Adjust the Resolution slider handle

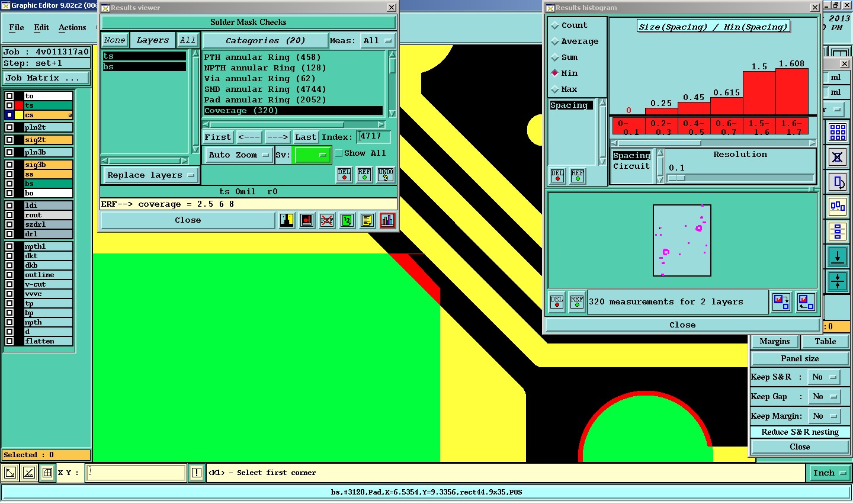coord(676,178)
